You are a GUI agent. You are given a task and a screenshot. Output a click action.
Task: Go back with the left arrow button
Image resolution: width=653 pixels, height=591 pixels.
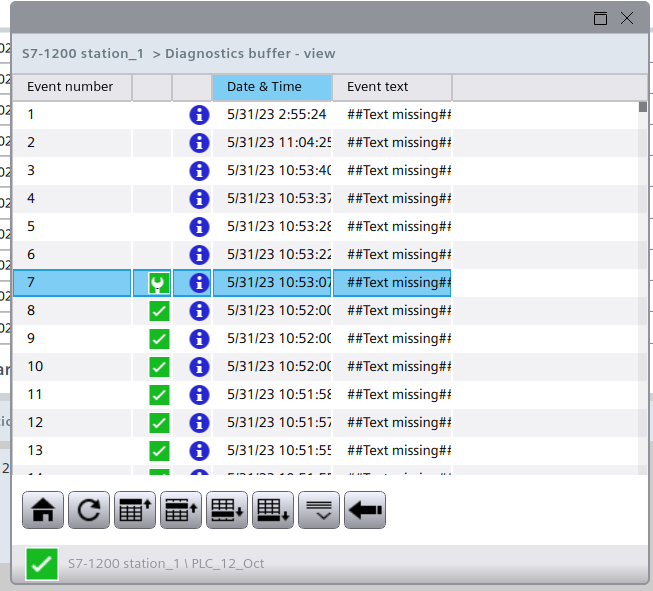[x=365, y=510]
